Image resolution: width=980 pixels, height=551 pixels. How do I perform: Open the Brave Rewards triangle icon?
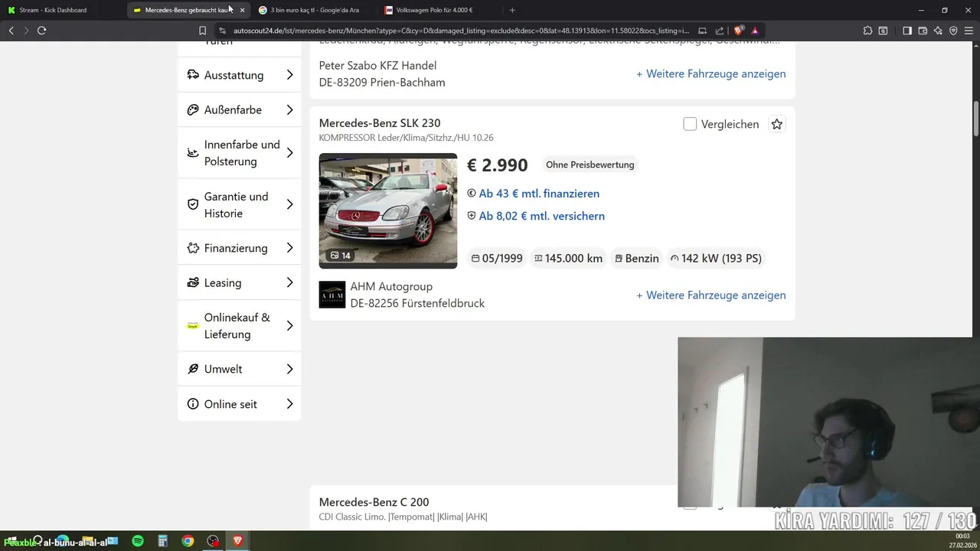coord(755,31)
